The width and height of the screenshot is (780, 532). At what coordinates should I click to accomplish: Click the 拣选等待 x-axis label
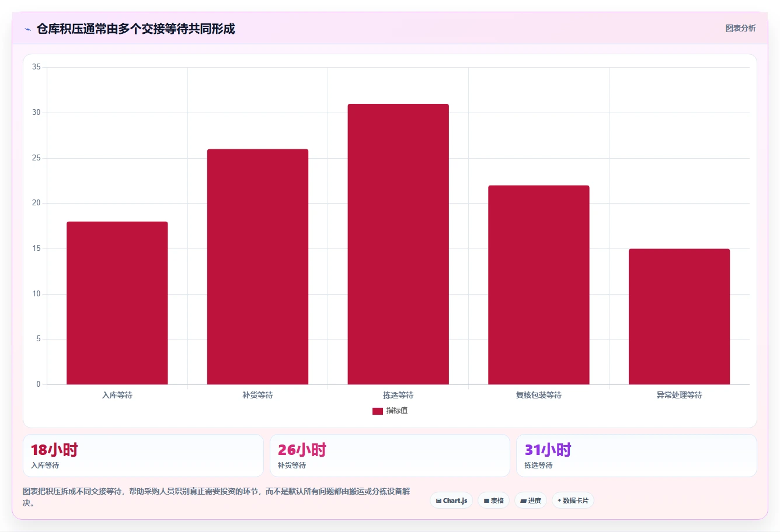coord(398,395)
